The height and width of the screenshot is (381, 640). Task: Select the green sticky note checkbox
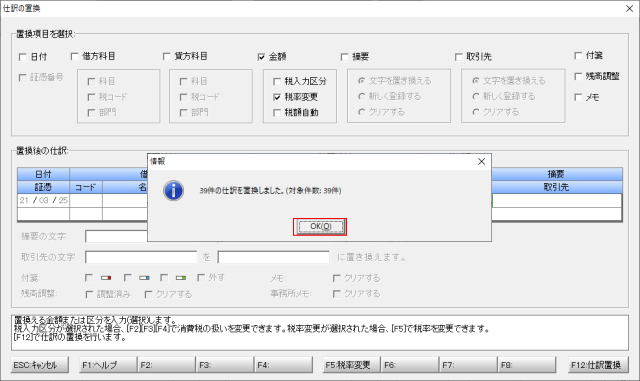click(164, 278)
